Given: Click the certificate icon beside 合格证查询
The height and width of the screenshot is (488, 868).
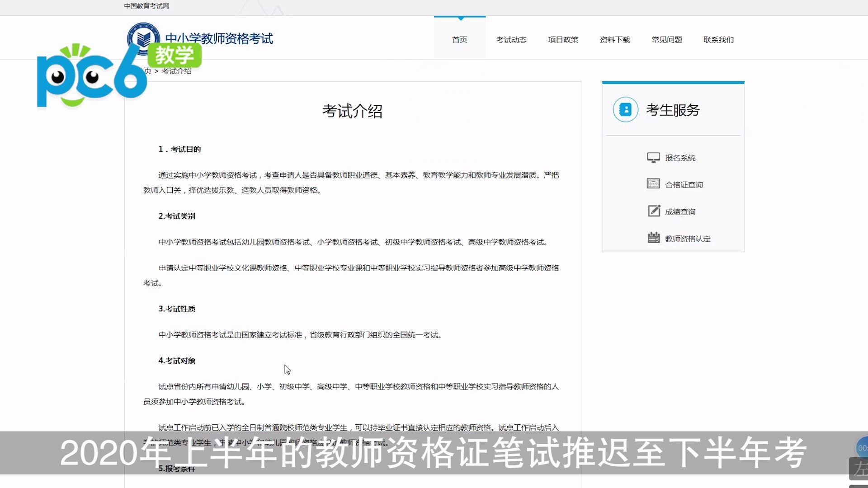Looking at the screenshot, I should [653, 184].
